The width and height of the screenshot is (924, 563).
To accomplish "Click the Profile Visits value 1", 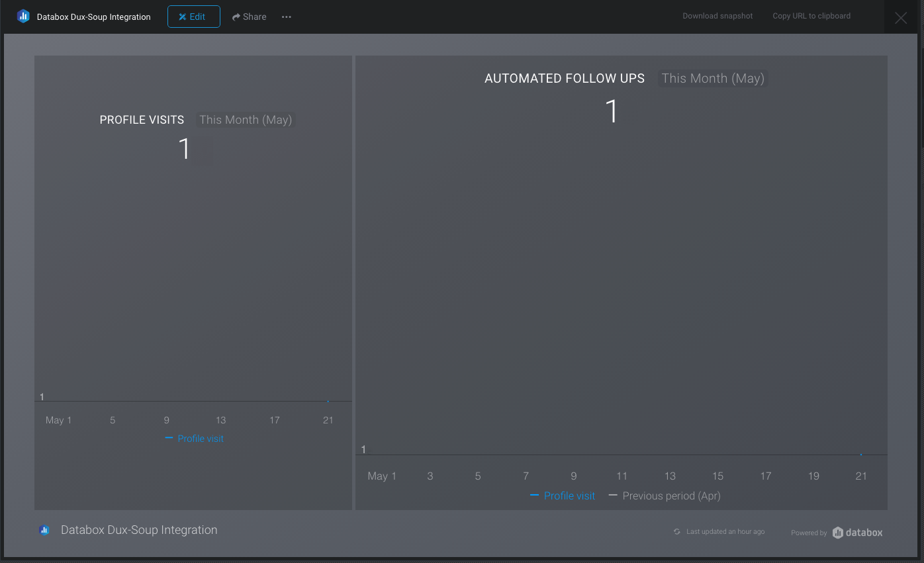I will pyautogui.click(x=185, y=149).
